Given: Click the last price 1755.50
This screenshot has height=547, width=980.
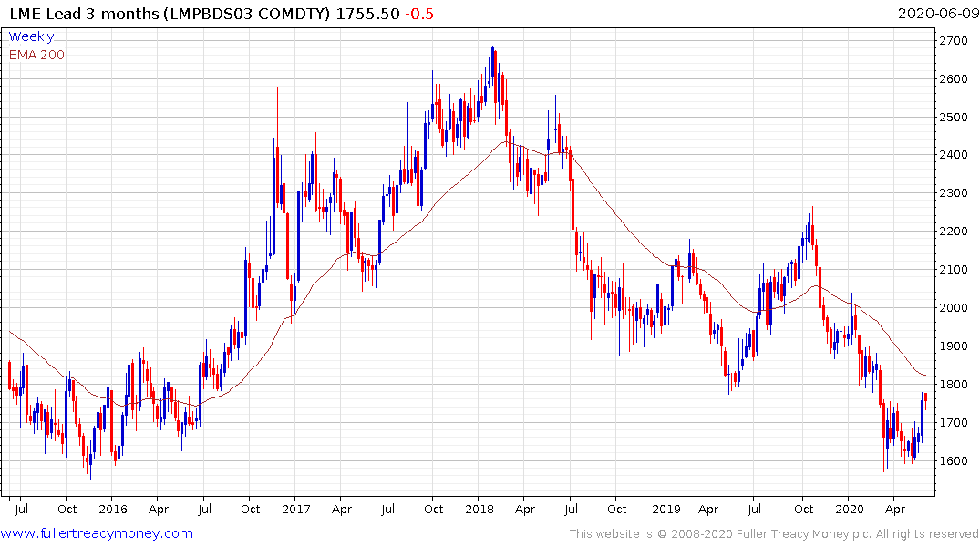Looking at the screenshot, I should (x=367, y=14).
